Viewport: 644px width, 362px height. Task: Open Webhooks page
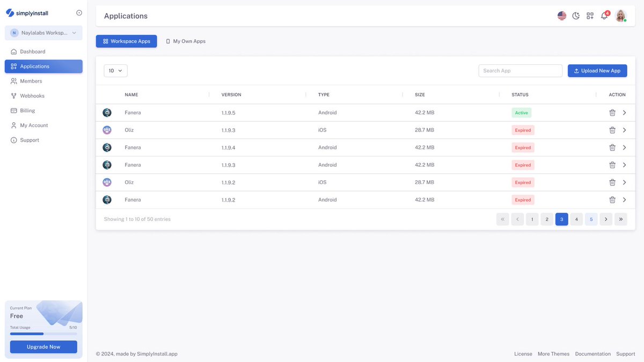click(x=43, y=96)
